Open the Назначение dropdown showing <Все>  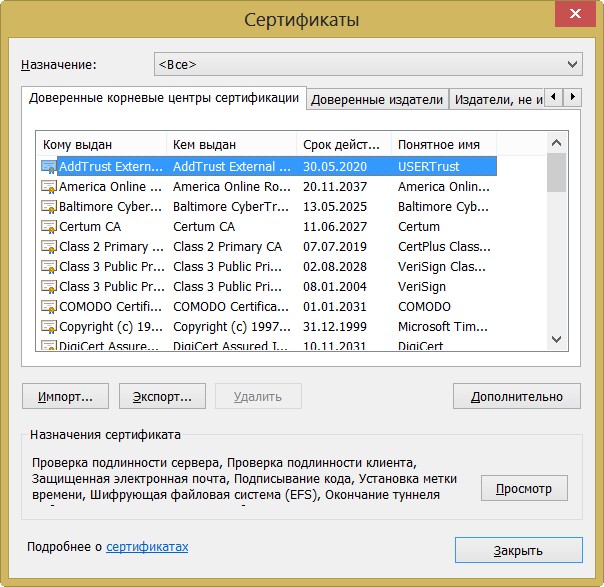pyautogui.click(x=368, y=64)
